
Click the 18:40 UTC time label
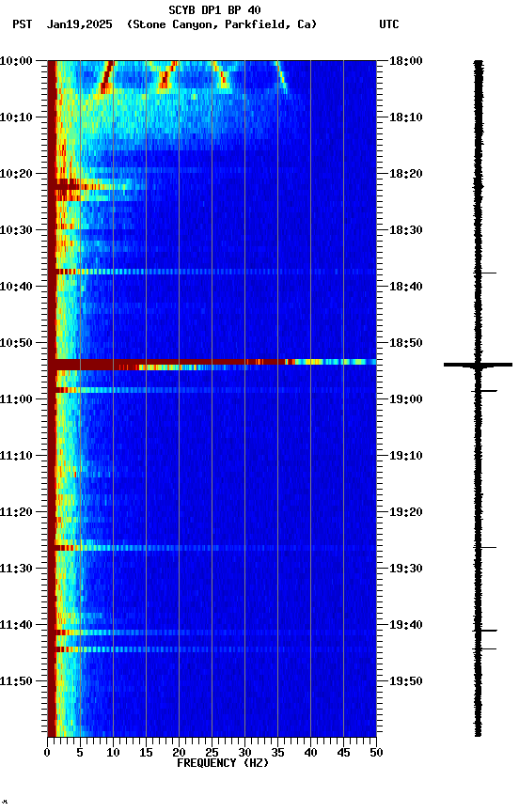tap(406, 287)
